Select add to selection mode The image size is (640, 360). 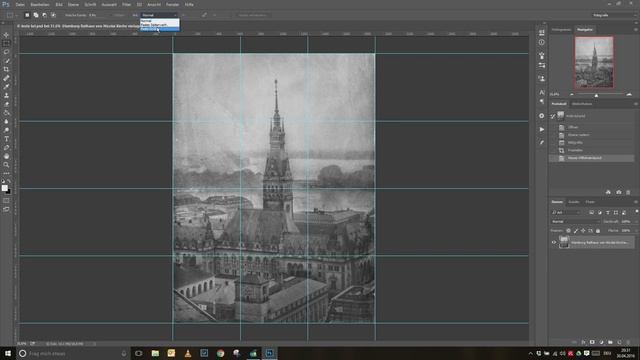coord(36,15)
